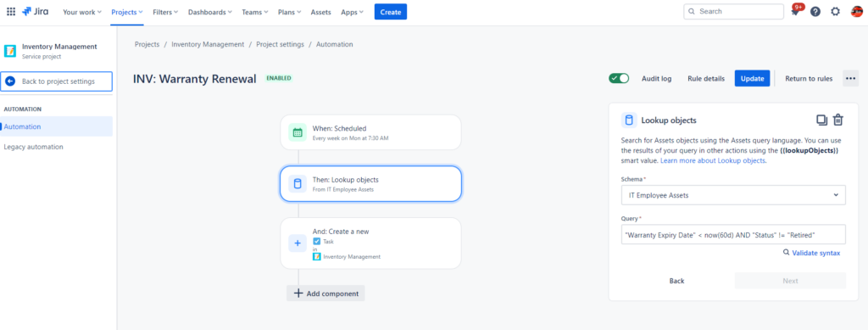The height and width of the screenshot is (330, 868).
Task: Click Validate syntax link
Action: point(816,253)
